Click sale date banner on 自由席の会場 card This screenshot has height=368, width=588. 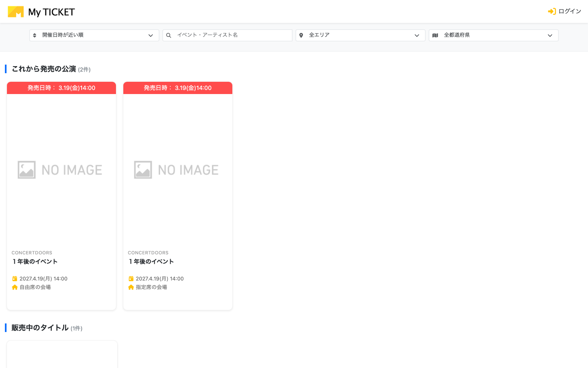click(x=61, y=88)
